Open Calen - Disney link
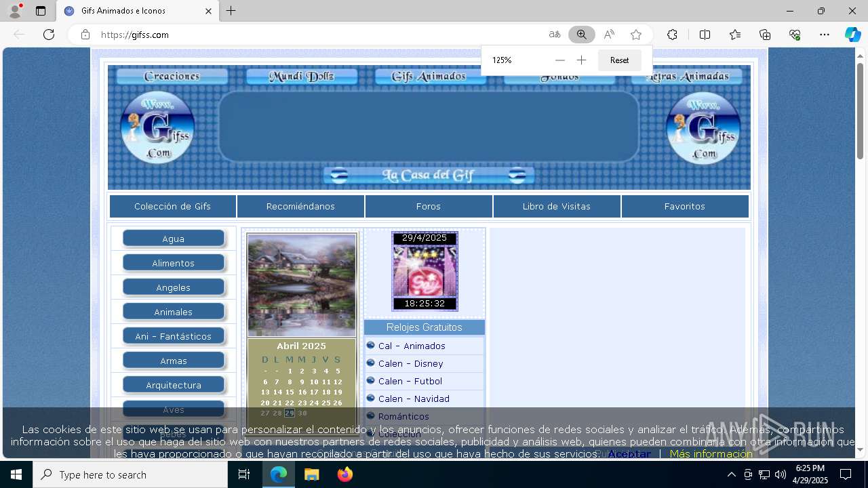The image size is (868, 488). click(410, 363)
